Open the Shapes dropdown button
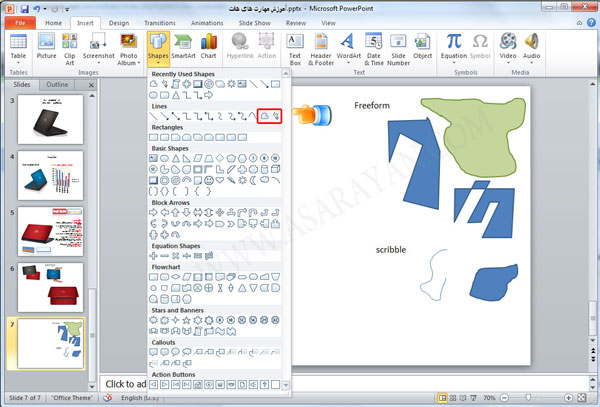 (x=158, y=47)
